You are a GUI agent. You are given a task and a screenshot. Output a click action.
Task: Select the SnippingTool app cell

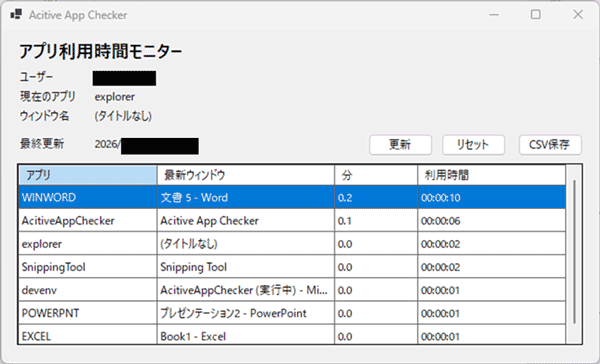88,267
